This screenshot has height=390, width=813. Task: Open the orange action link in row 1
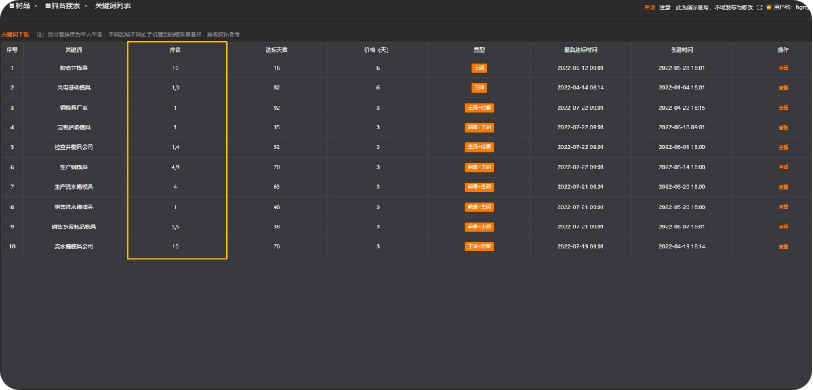pyautogui.click(x=783, y=68)
